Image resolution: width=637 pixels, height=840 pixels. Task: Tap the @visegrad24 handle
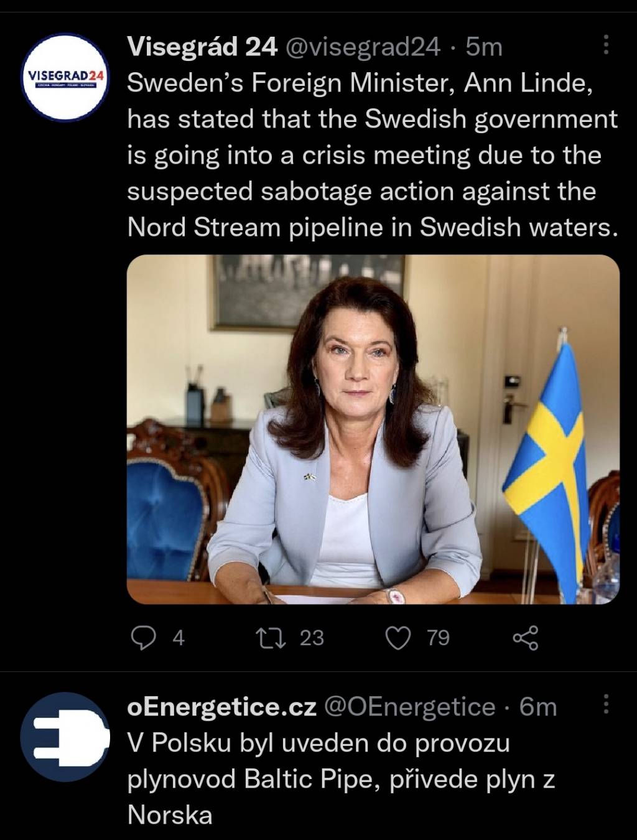click(362, 47)
